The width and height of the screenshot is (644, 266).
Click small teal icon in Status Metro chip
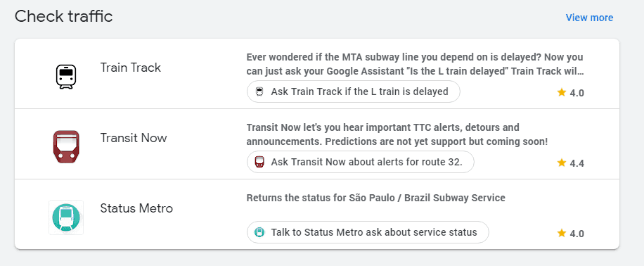(x=259, y=232)
